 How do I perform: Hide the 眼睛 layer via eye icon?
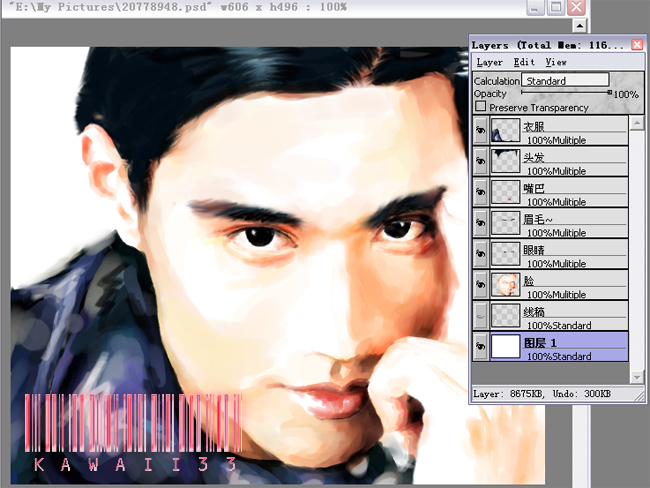click(x=480, y=254)
